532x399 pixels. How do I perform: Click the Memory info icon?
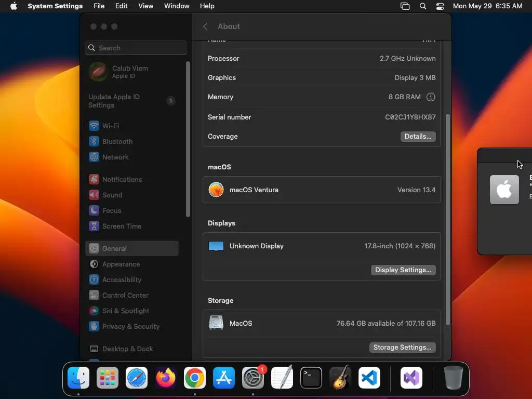point(431,97)
